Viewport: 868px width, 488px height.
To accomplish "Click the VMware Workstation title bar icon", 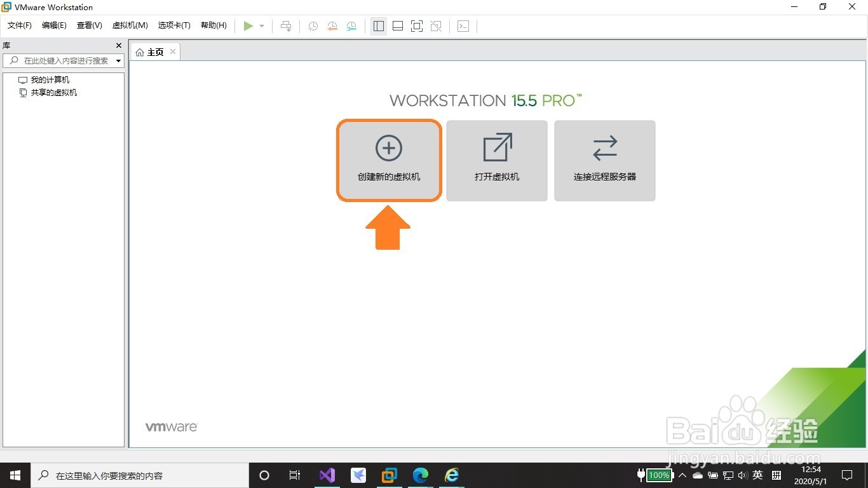I will (6, 7).
